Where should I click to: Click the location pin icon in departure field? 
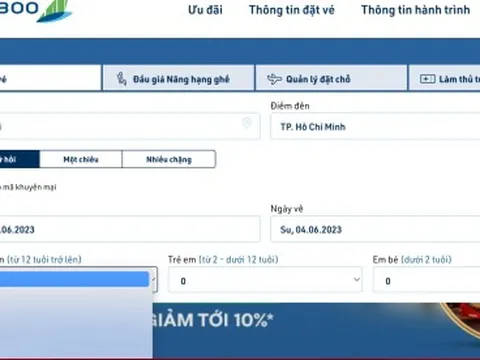point(247,123)
